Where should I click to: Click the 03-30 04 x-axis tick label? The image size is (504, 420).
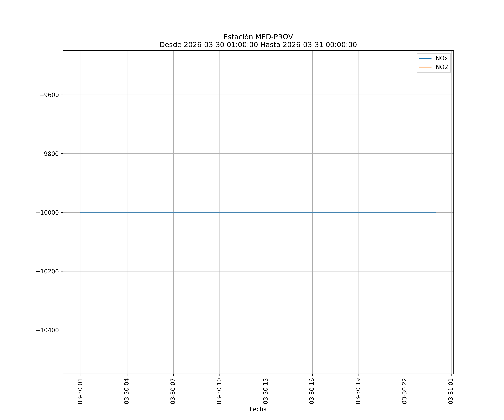126,391
